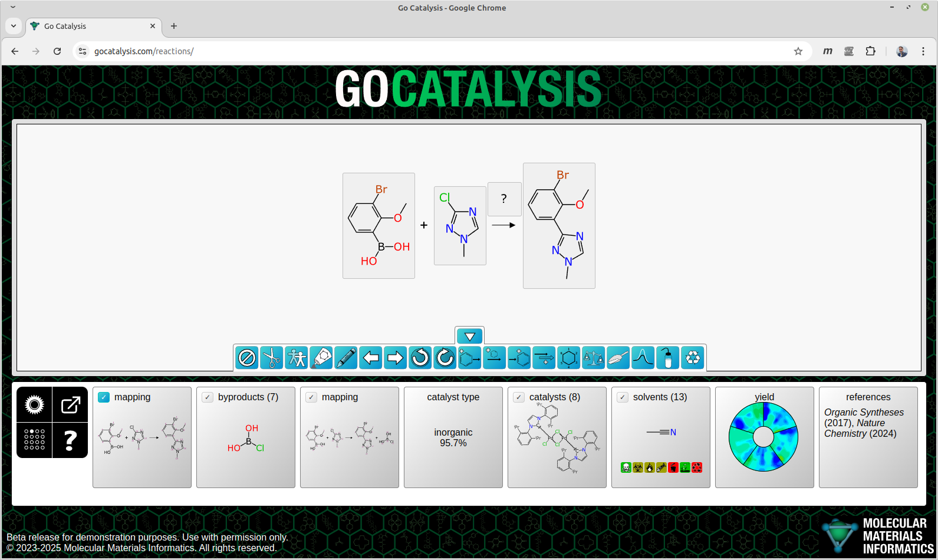Open the question mark help tile
Viewport: 938px width, 560px height.
[70, 440]
